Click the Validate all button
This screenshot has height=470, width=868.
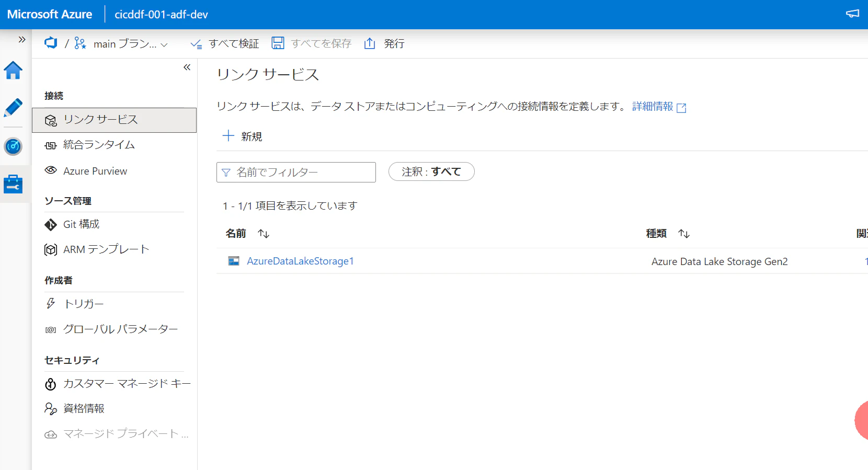[225, 44]
